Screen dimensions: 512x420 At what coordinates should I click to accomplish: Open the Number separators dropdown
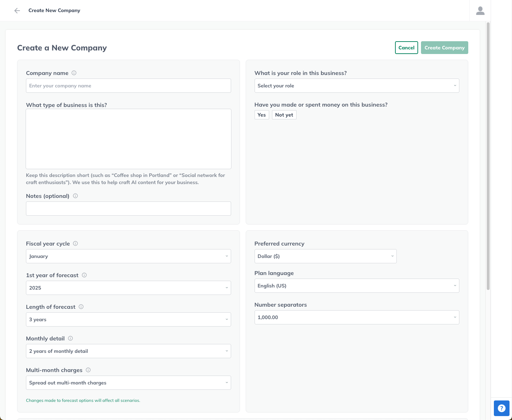pos(357,317)
